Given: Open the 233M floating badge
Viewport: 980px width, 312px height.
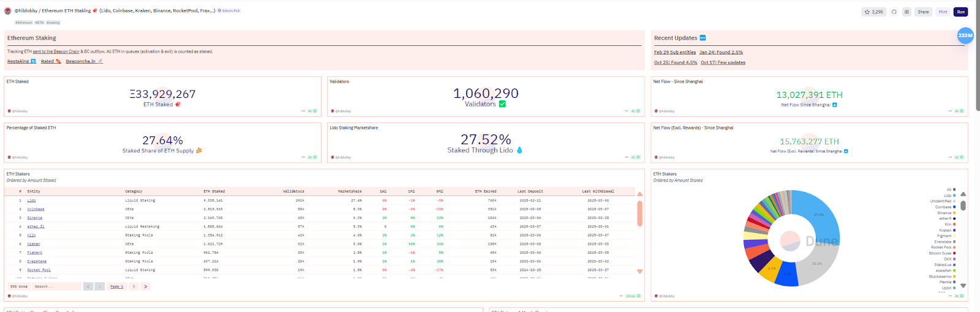Looking at the screenshot, I should (965, 35).
